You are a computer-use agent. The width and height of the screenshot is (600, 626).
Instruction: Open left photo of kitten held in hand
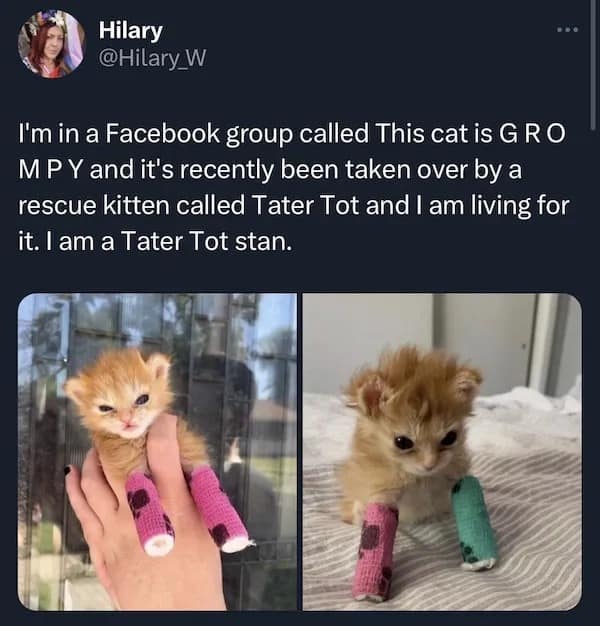[157, 451]
